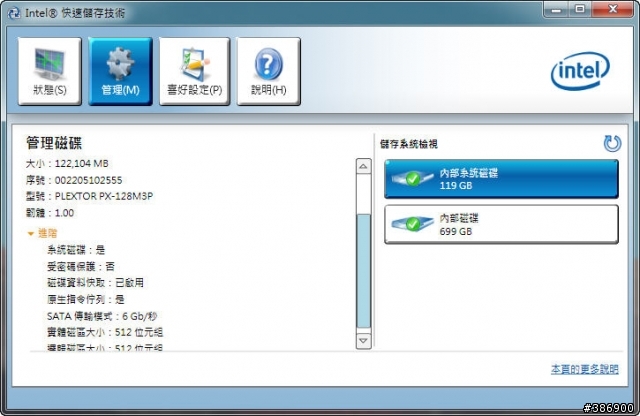Screen dimensions: 640x416
Task: Click the size value 122,104 MB
Action: 82,164
